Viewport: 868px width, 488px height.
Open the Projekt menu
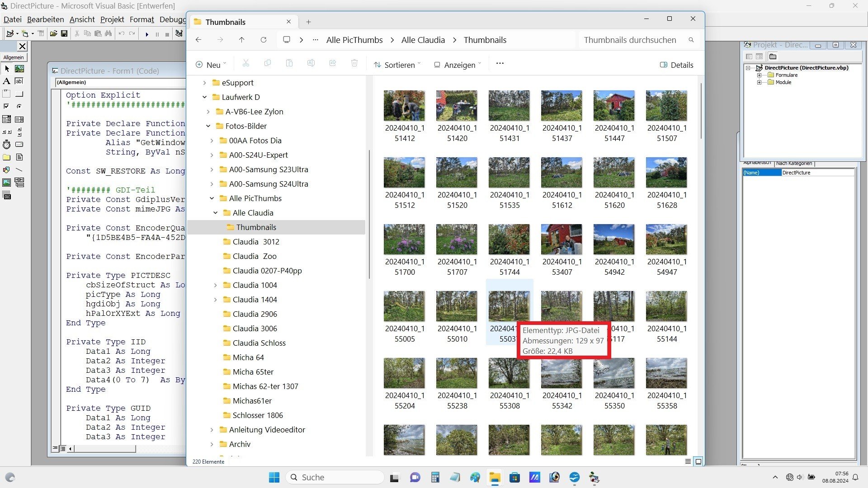(x=112, y=19)
